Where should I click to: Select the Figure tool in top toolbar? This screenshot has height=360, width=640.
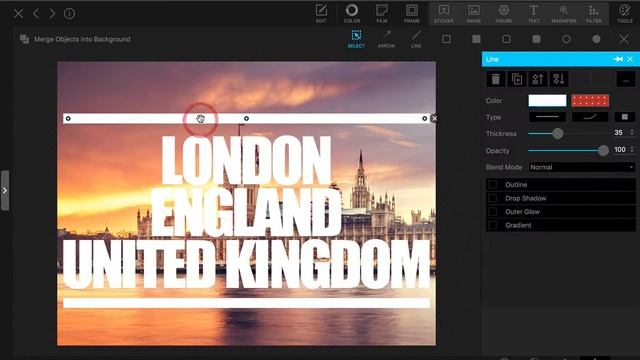[504, 13]
